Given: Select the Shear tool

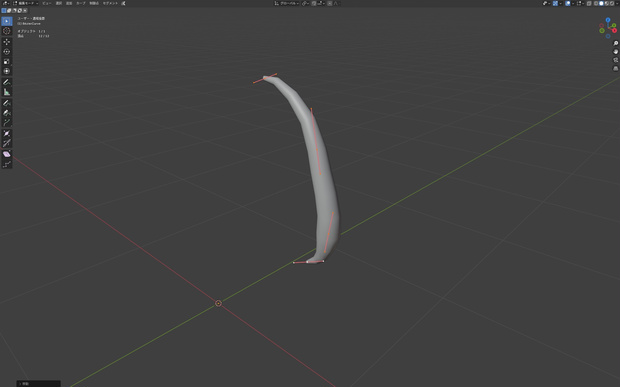Looking at the screenshot, I should tap(7, 154).
